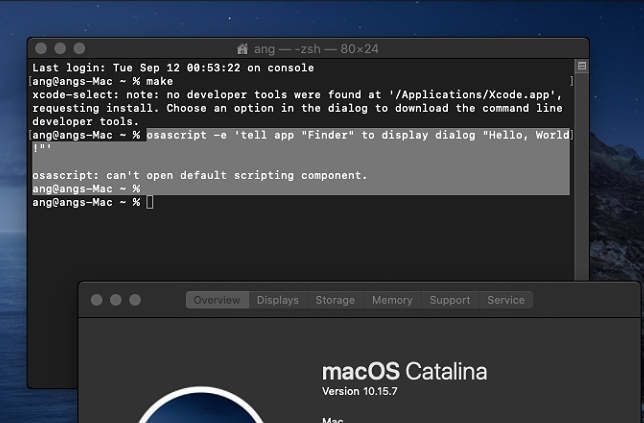Minimize the Terminal window
This screenshot has height=423, width=644.
(x=60, y=48)
